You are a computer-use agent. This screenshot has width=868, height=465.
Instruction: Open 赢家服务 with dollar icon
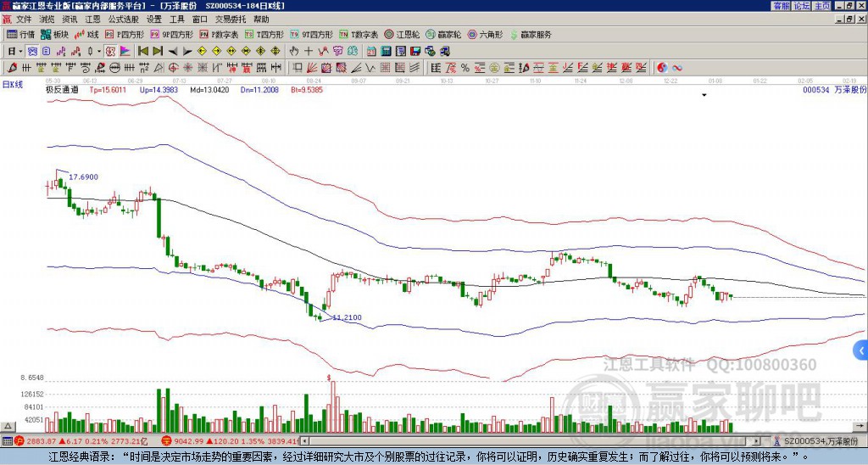tap(531, 34)
